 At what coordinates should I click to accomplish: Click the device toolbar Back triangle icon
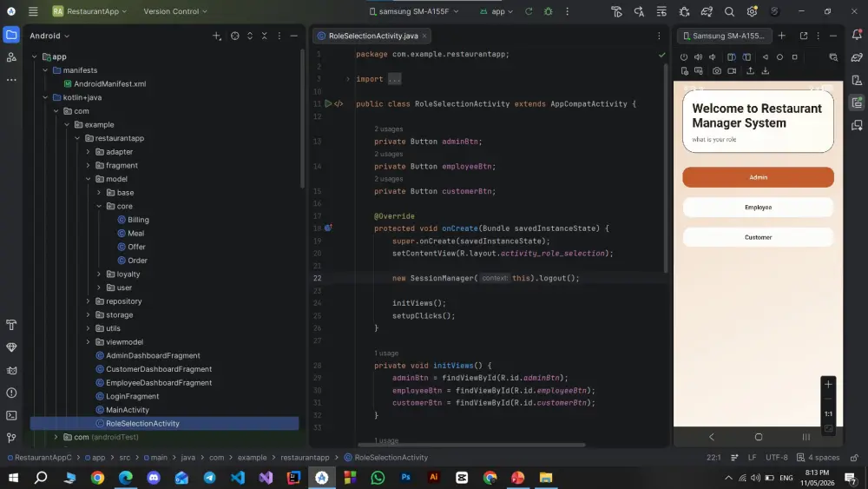pos(765,57)
